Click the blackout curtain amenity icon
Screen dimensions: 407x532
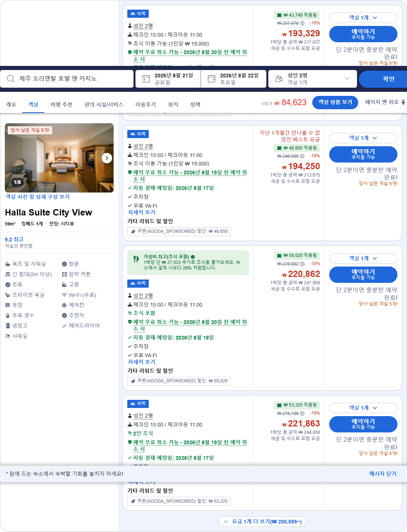[x=64, y=274]
